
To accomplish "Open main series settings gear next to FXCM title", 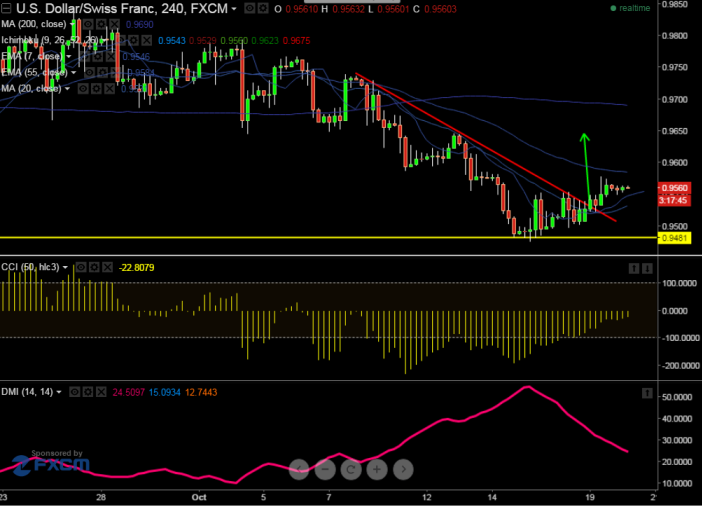I will 263,8.
